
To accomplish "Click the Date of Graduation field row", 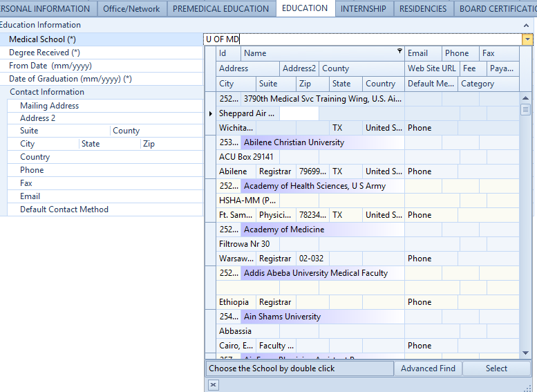I will (x=102, y=79).
